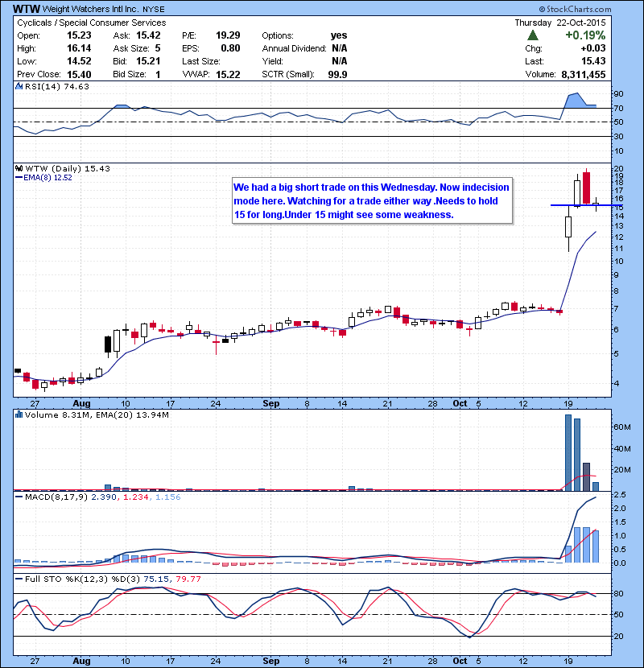The image size is (644, 668).
Task: Click the candlestick icon beside WTW (Daily)
Action: point(19,168)
